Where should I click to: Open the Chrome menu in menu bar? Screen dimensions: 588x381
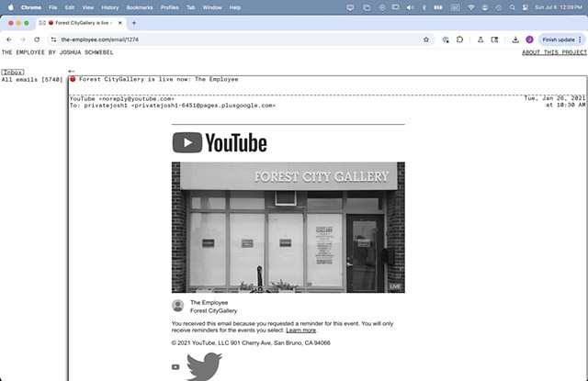[x=30, y=7]
